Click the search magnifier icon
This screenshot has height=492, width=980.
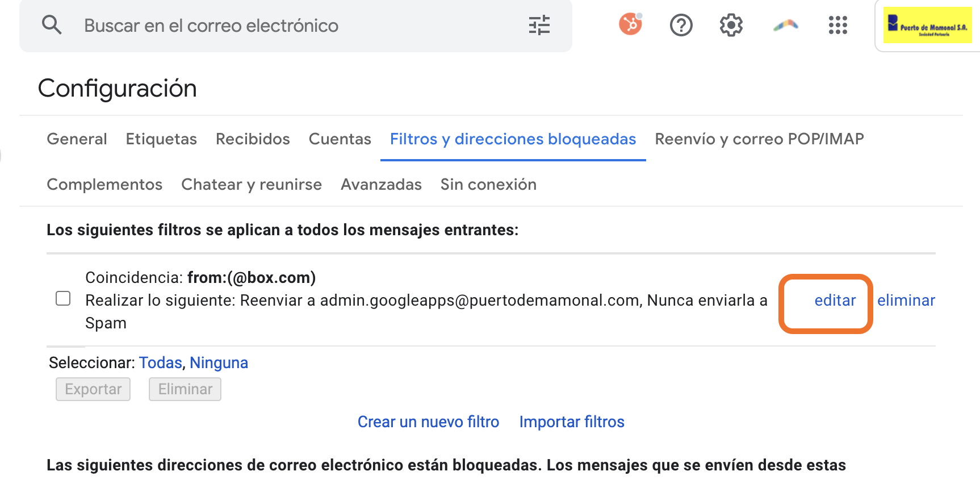pyautogui.click(x=52, y=25)
